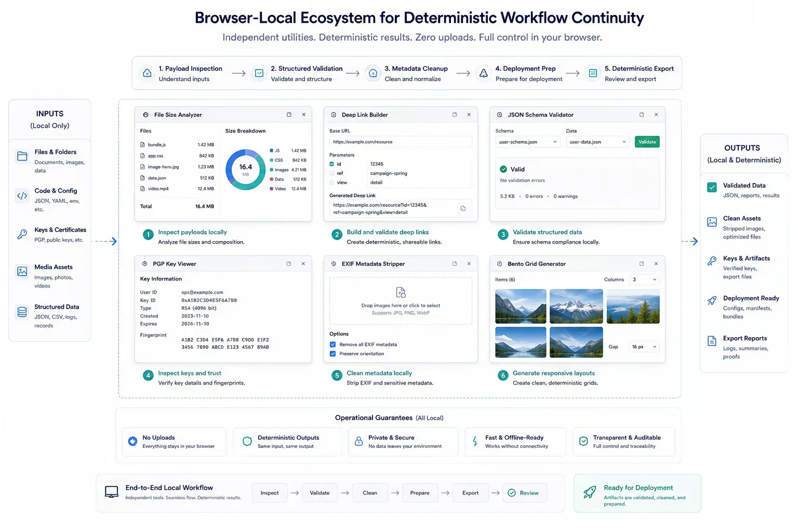Pop out the File Size Analyzer window
This screenshot has width=798, height=532.
[x=289, y=114]
